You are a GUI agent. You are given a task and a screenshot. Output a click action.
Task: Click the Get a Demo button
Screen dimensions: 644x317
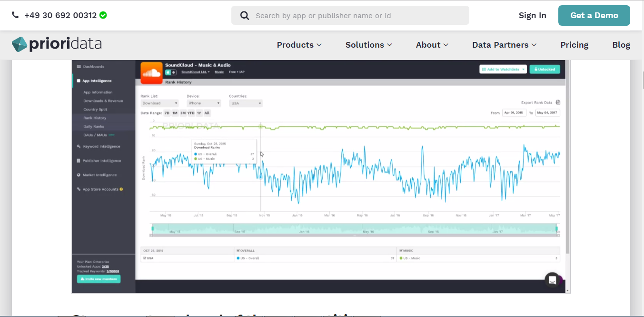(x=594, y=15)
